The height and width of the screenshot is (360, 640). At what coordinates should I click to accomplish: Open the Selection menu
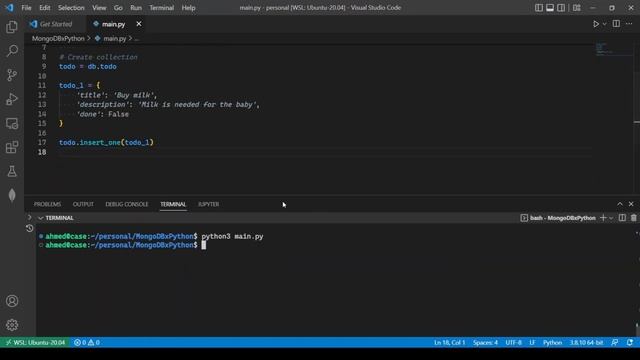click(x=71, y=8)
